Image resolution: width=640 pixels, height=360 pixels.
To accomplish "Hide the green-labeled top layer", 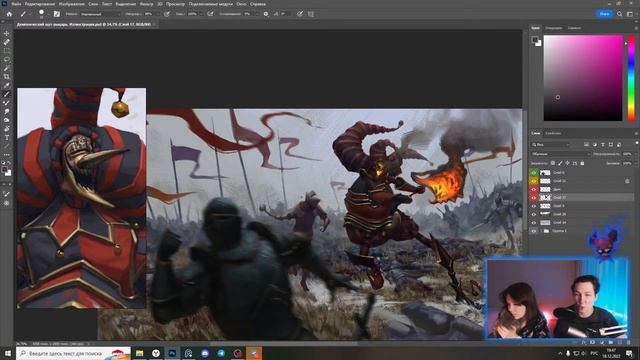I will pos(533,173).
